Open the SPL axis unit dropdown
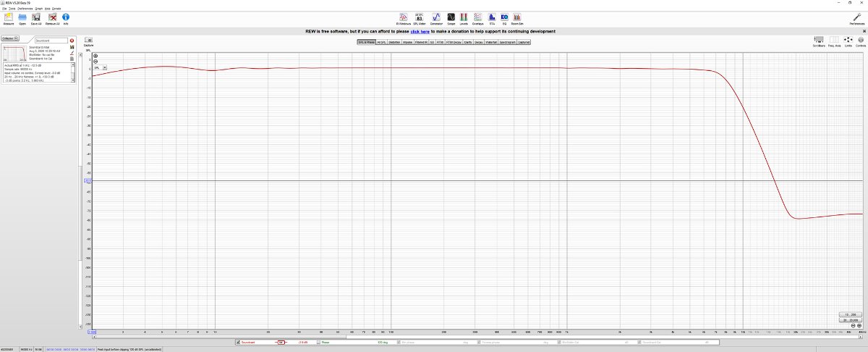The height and width of the screenshot is (352, 868). [x=105, y=67]
